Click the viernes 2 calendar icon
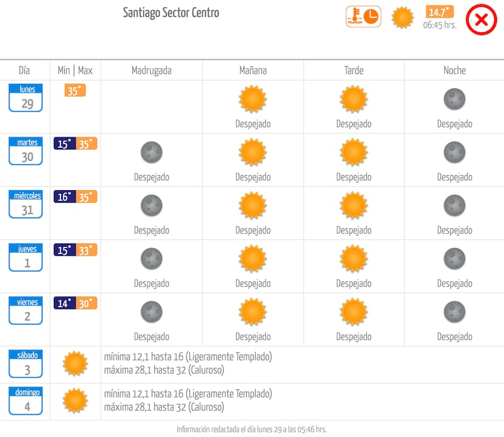Image resolution: width=504 pixels, height=437 pixels. coord(26,311)
